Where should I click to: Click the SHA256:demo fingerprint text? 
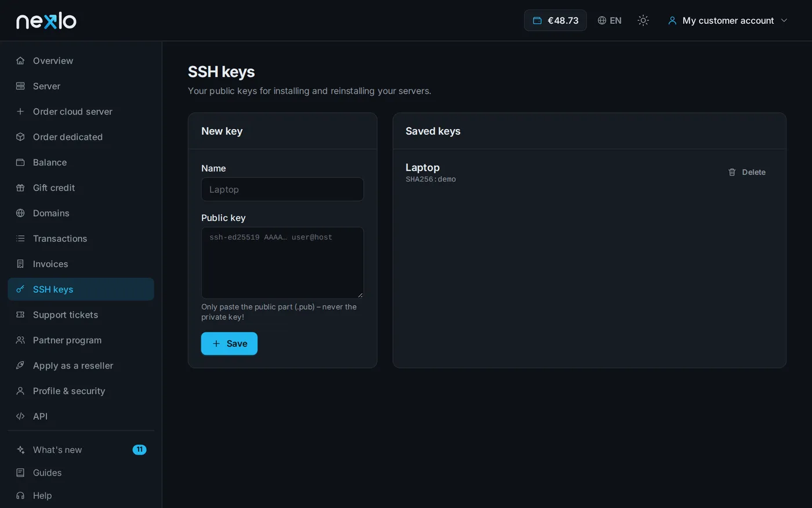point(430,179)
